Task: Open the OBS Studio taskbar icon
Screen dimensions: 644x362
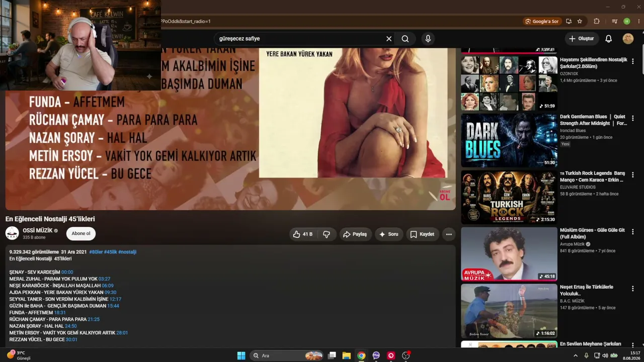Action: click(406, 355)
